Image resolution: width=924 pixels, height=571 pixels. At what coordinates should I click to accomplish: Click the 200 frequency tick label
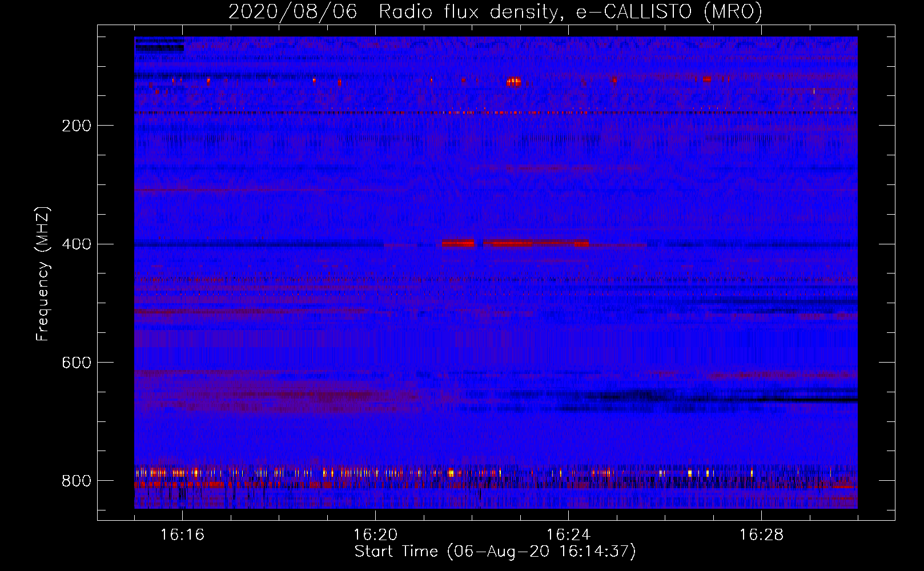click(77, 126)
